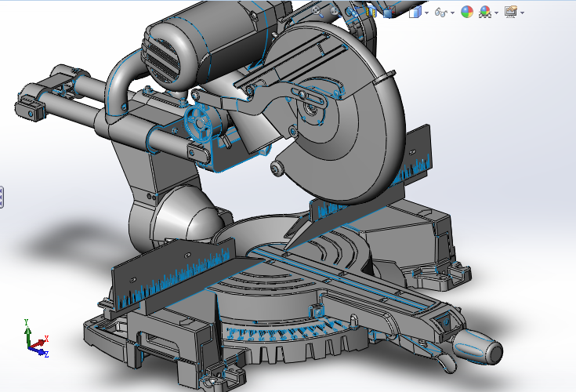This screenshot has width=576, height=392.
Task: Click the Apply Scene icon
Action: point(485,12)
